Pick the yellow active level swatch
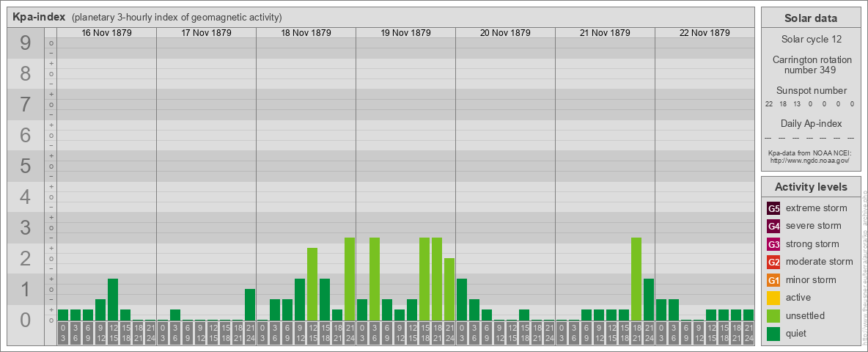 coord(773,298)
